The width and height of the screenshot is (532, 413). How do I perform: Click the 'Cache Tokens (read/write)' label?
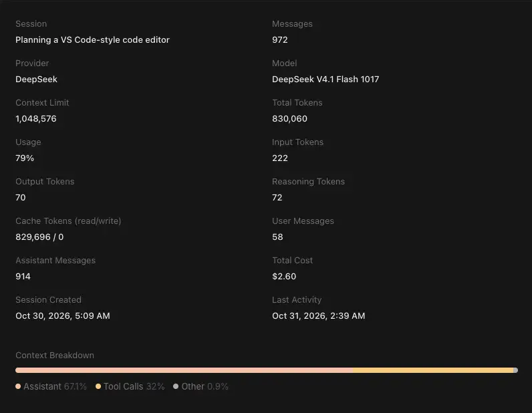[68, 221]
